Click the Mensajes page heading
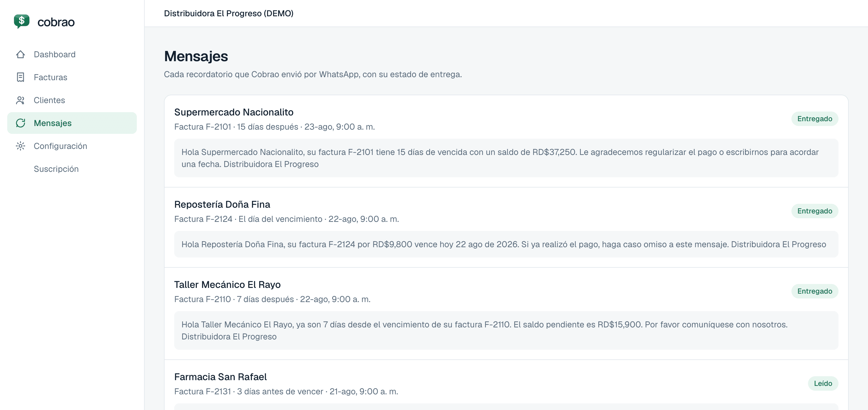Image resolution: width=868 pixels, height=410 pixels. (196, 56)
